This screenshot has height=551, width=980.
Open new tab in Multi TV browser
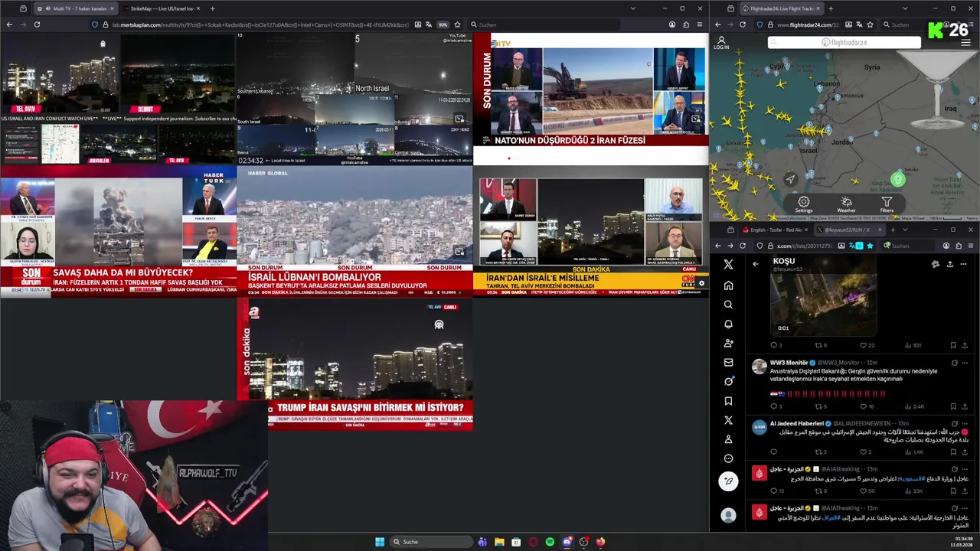tap(213, 8)
